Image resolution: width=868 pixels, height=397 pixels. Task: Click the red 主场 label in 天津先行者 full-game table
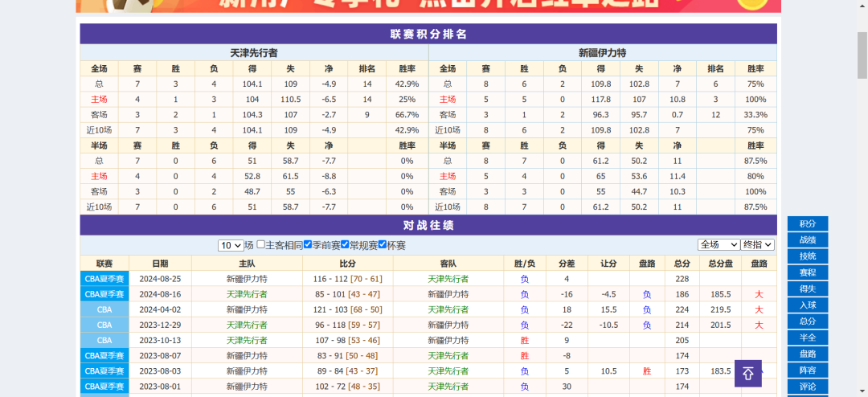pos(99,99)
